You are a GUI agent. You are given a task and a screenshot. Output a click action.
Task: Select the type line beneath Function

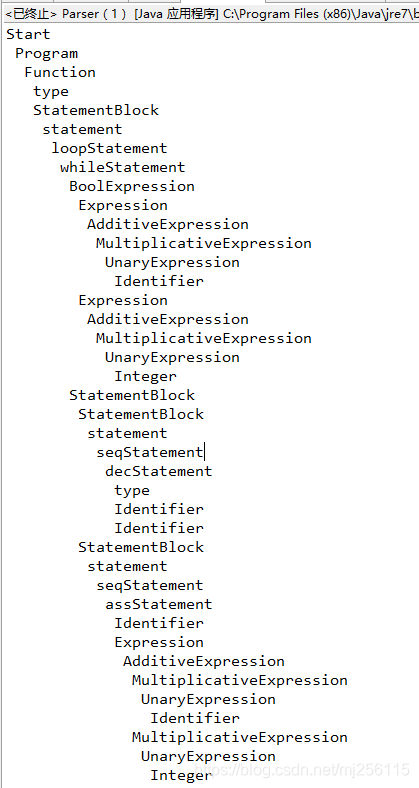point(51,91)
